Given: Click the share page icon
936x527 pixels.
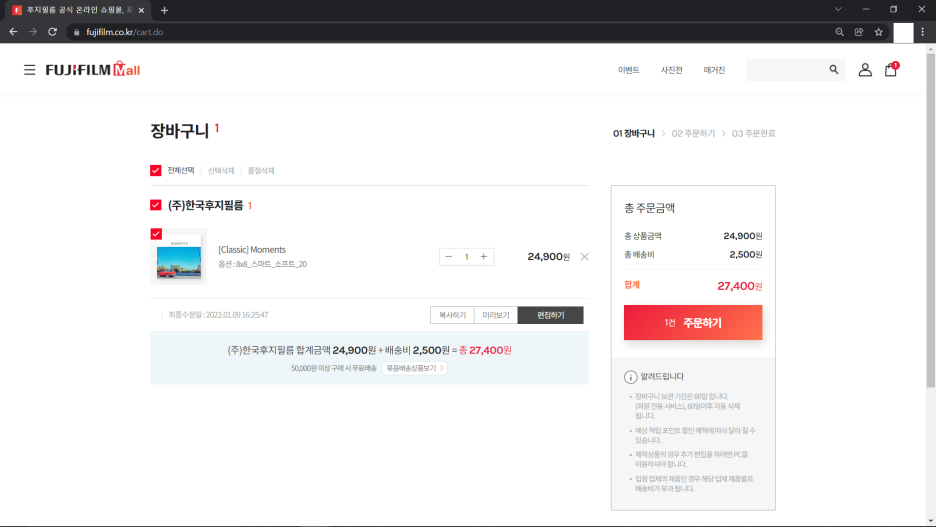Looking at the screenshot, I should (x=859, y=32).
